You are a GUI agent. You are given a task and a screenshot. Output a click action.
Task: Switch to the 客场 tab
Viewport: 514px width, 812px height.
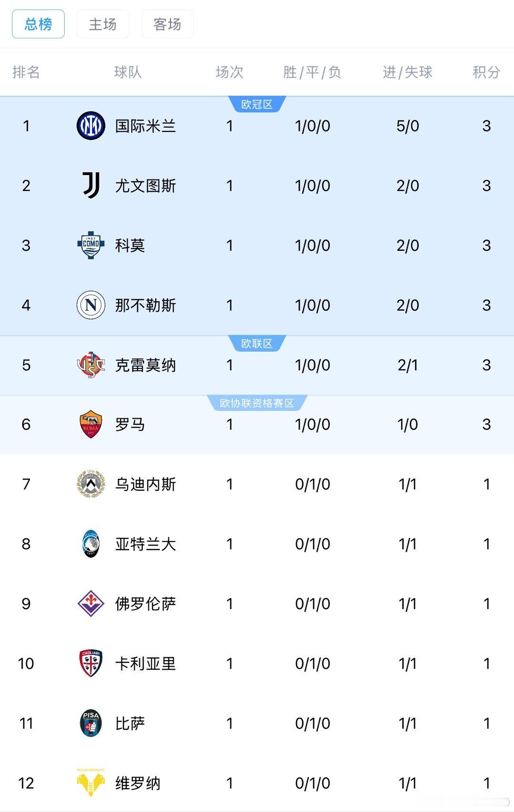click(x=168, y=24)
